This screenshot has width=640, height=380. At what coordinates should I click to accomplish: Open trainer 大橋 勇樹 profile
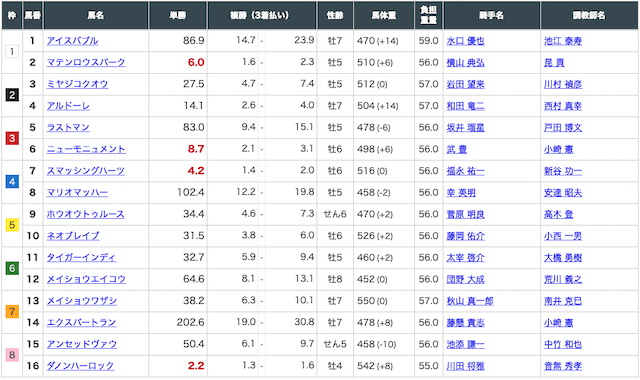point(563,258)
